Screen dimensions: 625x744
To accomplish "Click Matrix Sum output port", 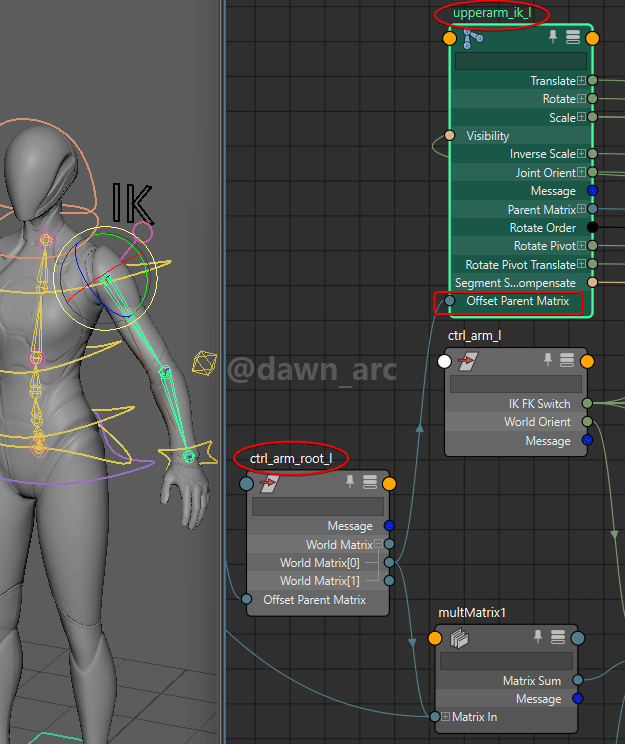I will click(578, 680).
